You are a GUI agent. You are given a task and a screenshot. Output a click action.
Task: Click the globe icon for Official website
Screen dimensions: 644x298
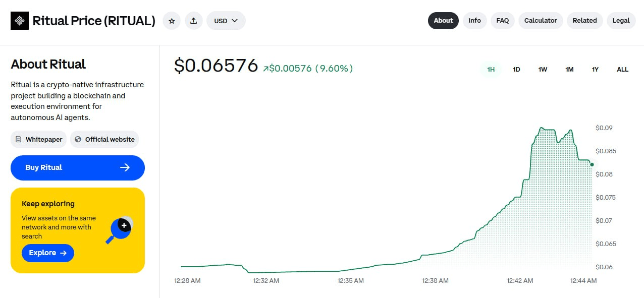tap(78, 139)
